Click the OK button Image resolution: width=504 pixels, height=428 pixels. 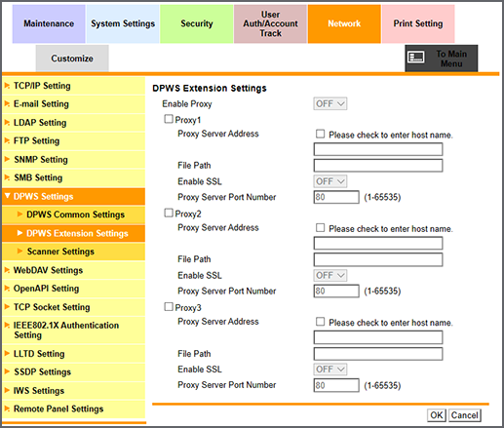pyautogui.click(x=437, y=415)
